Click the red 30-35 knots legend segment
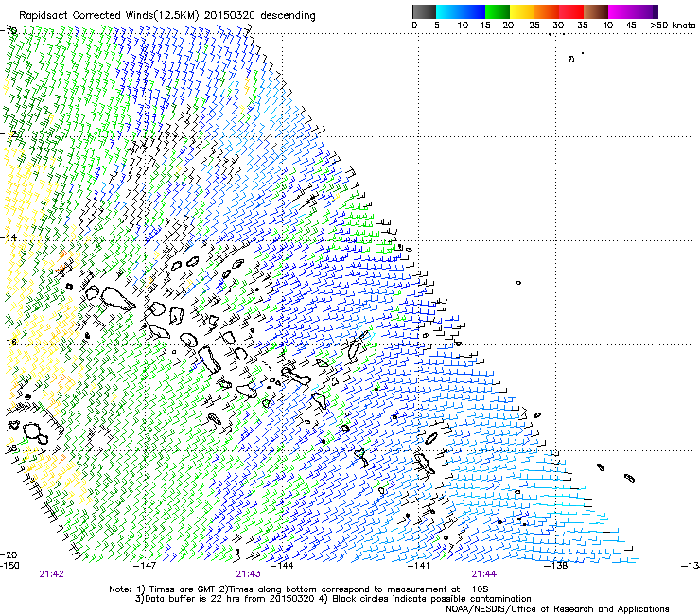This screenshot has width=700, height=615. coord(571,11)
